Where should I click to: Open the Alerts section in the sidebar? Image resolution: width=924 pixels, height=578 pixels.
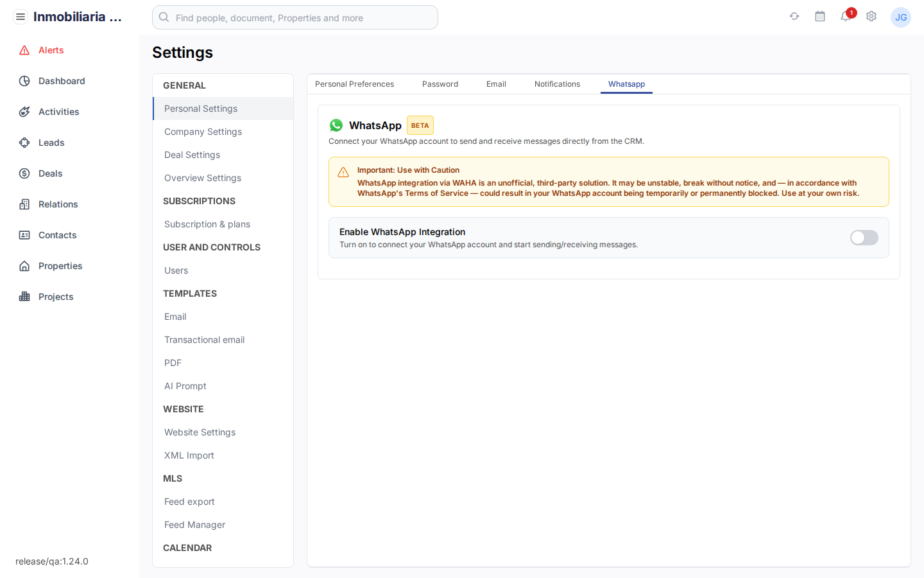[51, 50]
